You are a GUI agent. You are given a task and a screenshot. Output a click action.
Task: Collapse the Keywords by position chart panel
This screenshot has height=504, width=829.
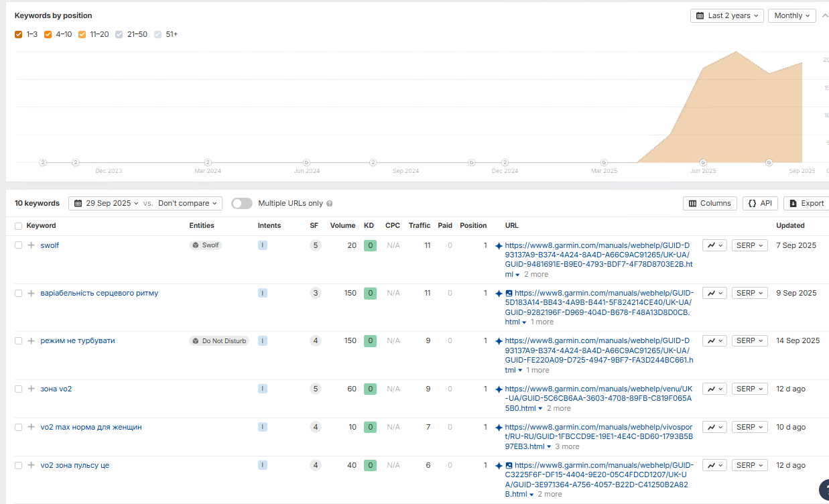(x=824, y=15)
